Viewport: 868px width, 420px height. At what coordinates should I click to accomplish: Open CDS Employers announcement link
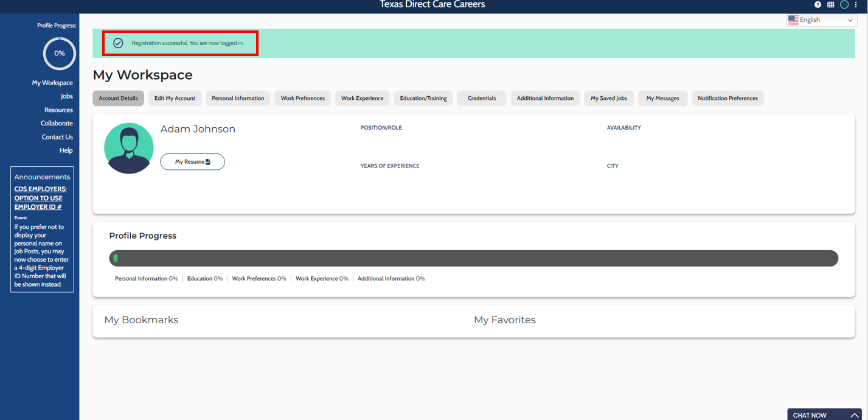coord(40,198)
